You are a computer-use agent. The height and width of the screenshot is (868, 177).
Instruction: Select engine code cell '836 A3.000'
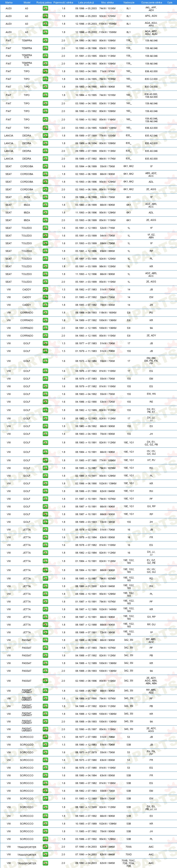pos(151,128)
